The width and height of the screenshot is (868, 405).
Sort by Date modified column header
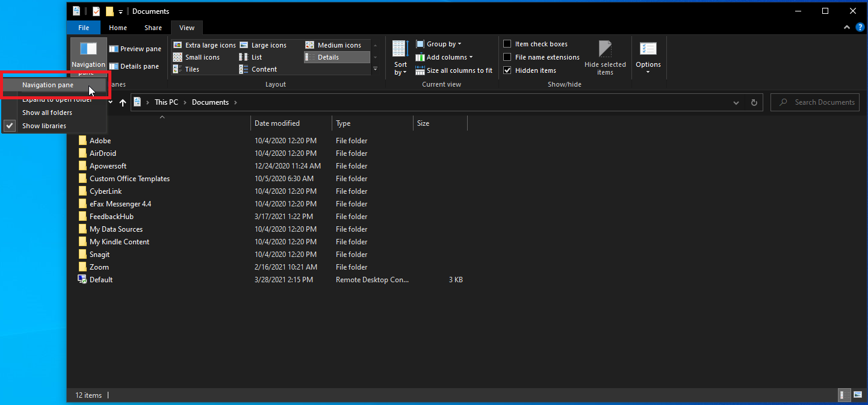pyautogui.click(x=291, y=123)
